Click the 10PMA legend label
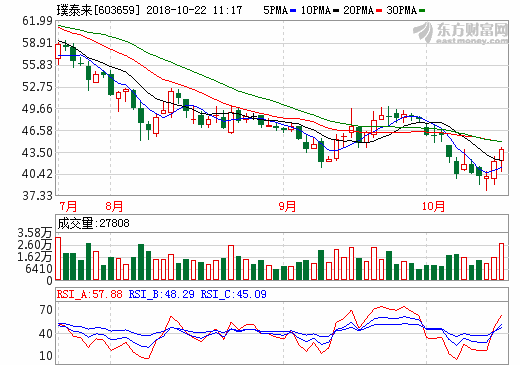520x365 pixels. (316, 10)
